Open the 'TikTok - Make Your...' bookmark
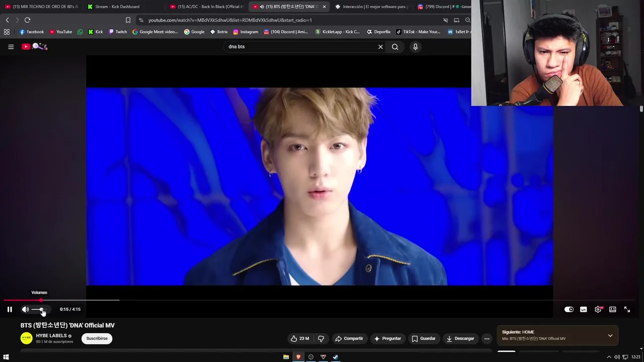Viewport: 644px width, 362px height. 418,32
